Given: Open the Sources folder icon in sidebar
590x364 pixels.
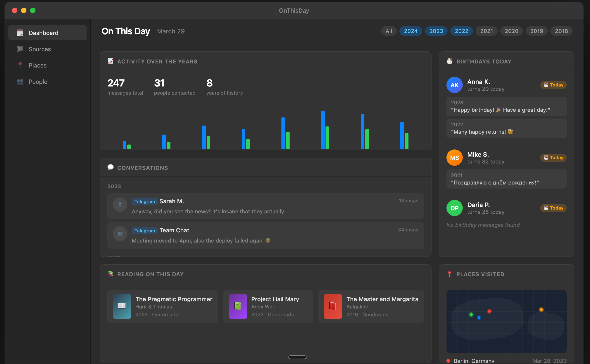Looking at the screenshot, I should pyautogui.click(x=20, y=49).
